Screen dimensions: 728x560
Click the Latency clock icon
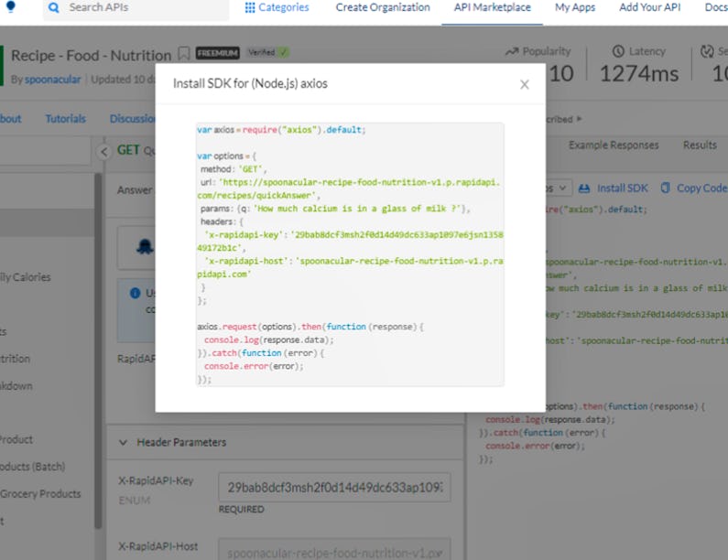(x=618, y=51)
